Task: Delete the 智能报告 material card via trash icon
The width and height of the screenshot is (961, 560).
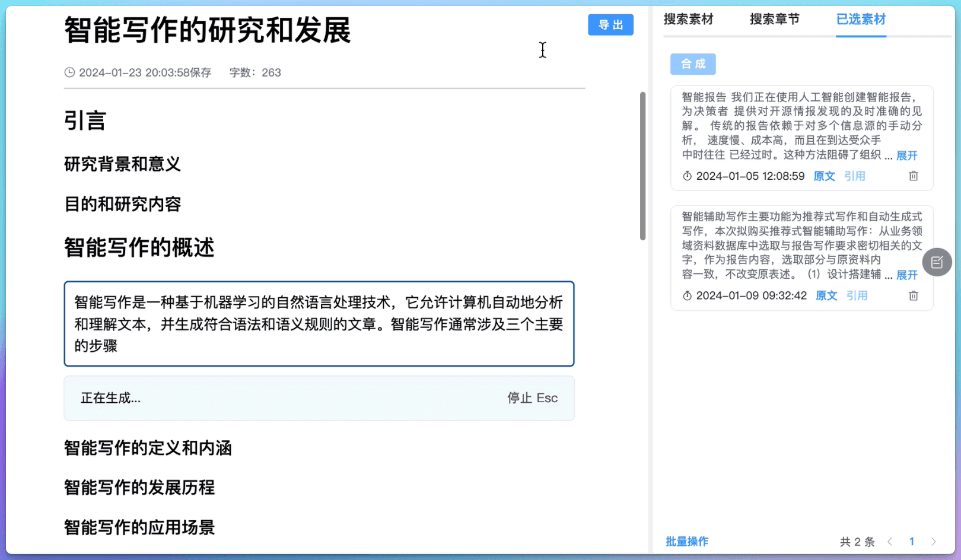Action: point(914,176)
